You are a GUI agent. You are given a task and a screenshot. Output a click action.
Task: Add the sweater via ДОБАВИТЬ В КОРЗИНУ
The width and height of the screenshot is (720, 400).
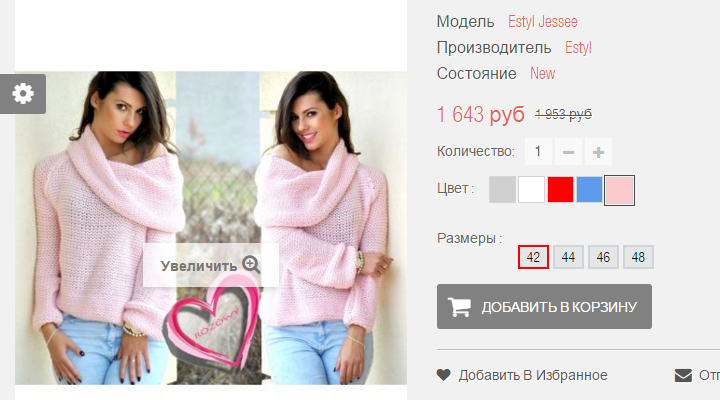pos(544,306)
